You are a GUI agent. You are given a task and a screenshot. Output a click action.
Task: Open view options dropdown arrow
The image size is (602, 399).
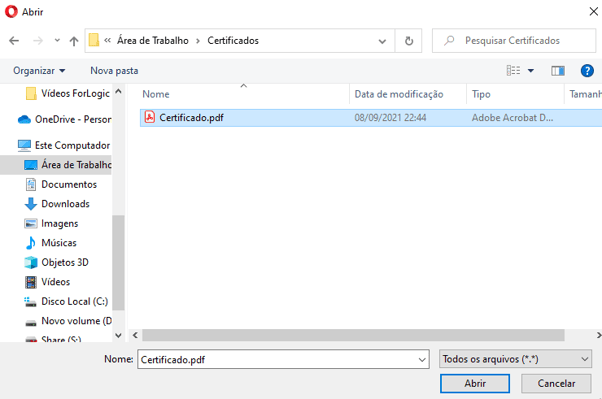(x=531, y=71)
